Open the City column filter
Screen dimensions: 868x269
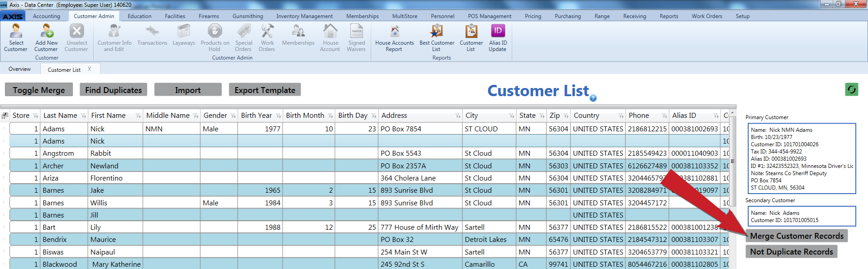click(512, 116)
